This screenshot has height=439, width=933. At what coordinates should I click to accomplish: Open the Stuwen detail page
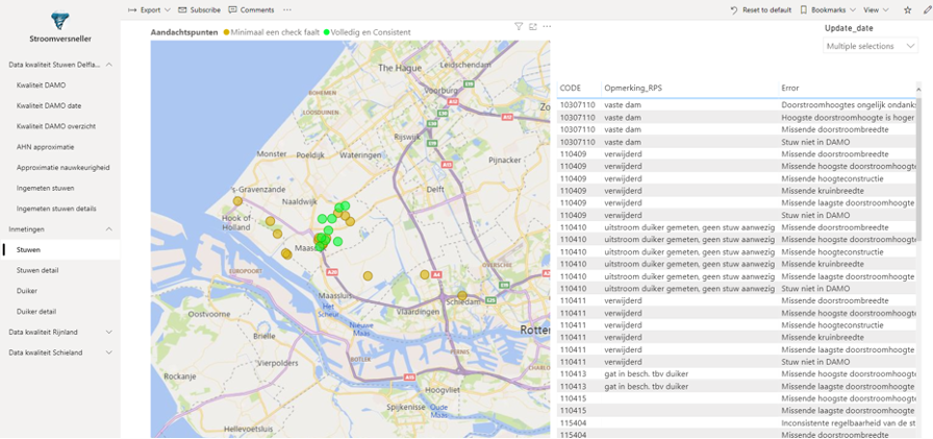pyautogui.click(x=37, y=270)
